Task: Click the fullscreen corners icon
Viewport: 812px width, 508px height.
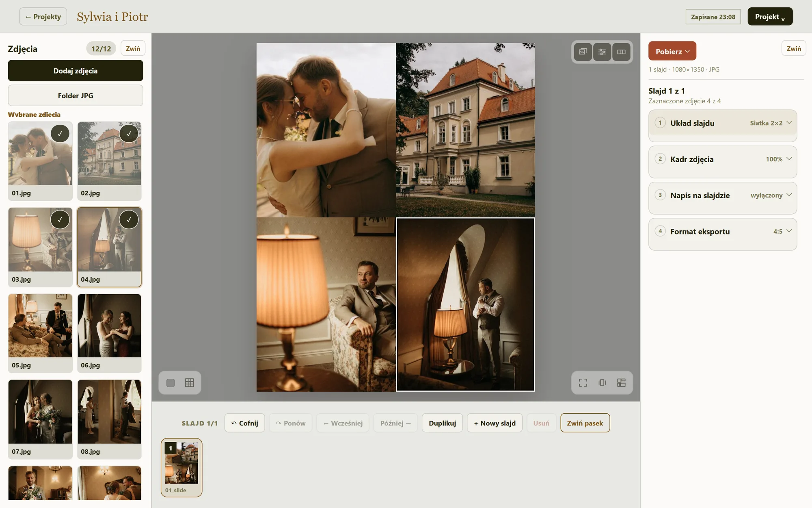Action: coord(583,383)
